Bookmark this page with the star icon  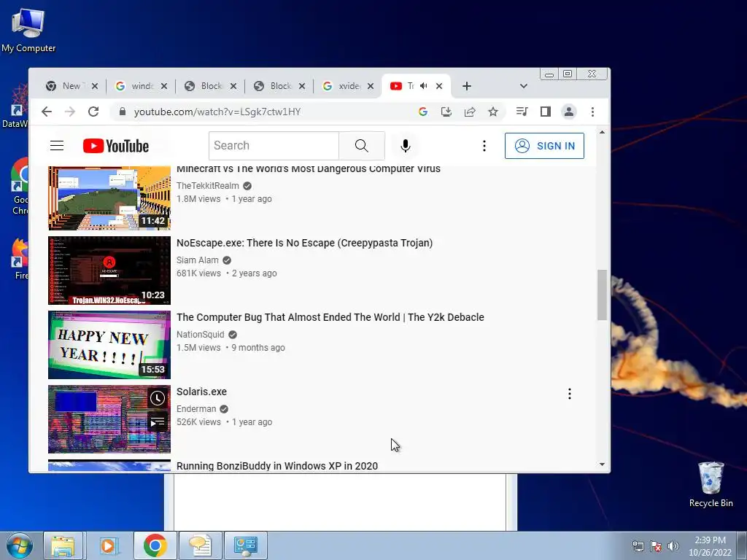pos(493,112)
